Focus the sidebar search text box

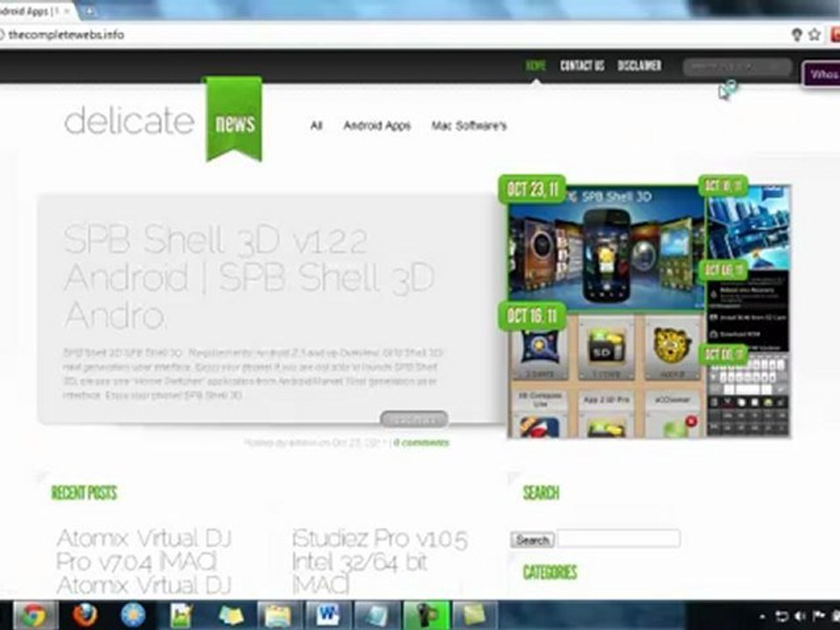[x=619, y=539]
